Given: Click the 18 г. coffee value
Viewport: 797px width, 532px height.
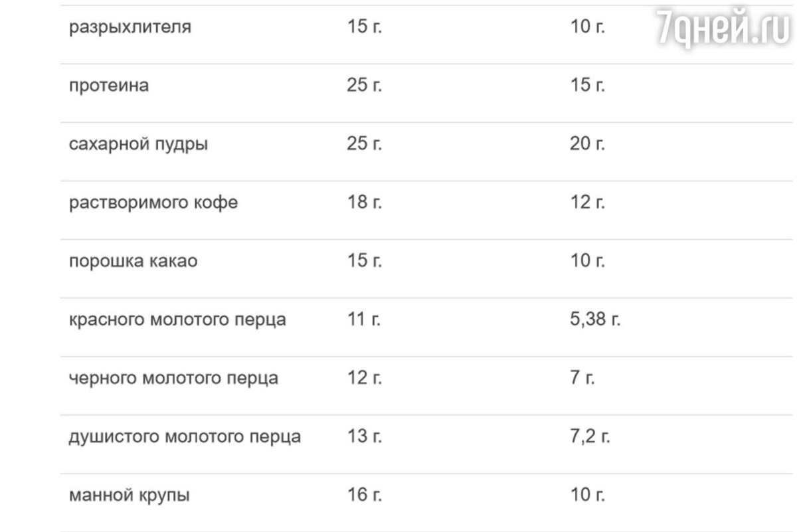Looking at the screenshot, I should click(365, 203).
